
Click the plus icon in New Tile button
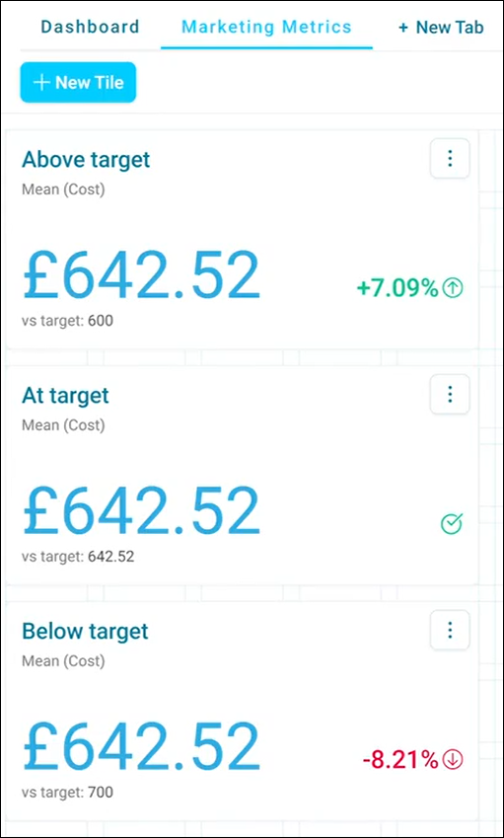click(x=41, y=82)
